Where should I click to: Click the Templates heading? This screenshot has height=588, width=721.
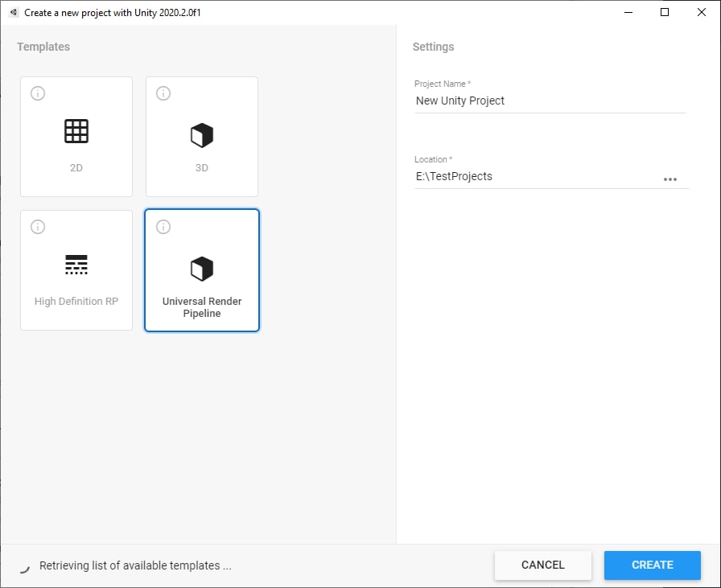[43, 47]
